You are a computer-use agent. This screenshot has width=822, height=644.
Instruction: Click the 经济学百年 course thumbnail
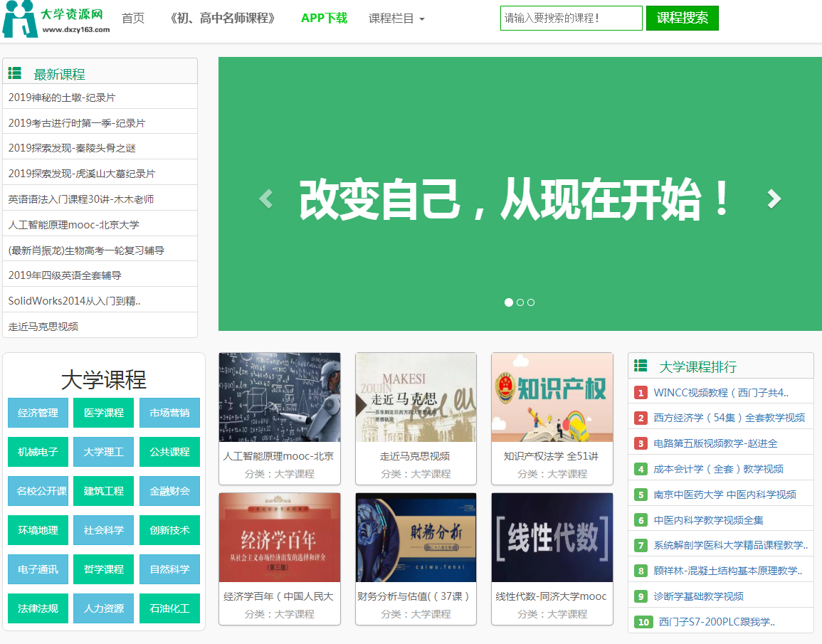pos(280,538)
